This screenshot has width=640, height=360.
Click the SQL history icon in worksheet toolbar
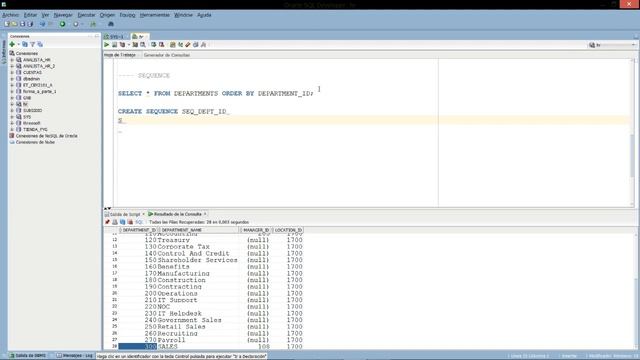[196, 45]
